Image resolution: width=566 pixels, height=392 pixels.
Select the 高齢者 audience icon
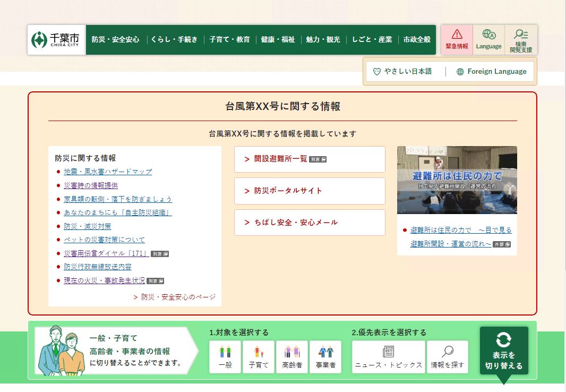[x=292, y=356]
